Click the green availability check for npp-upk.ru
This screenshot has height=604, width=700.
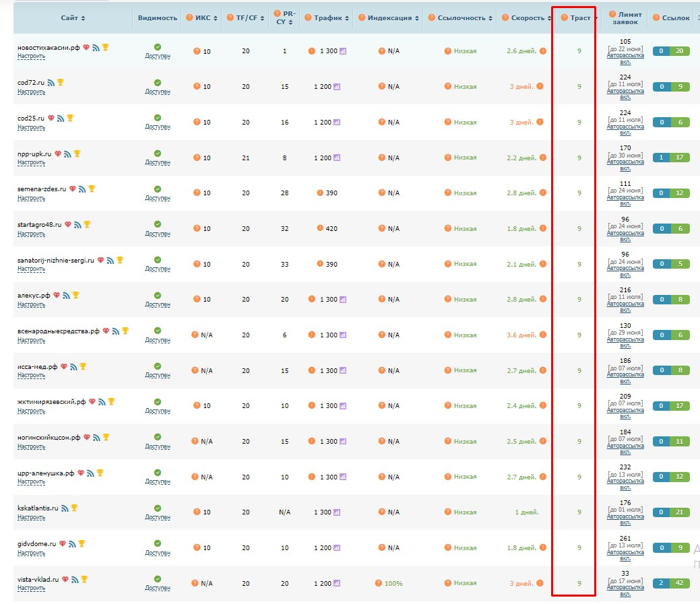coord(158,154)
